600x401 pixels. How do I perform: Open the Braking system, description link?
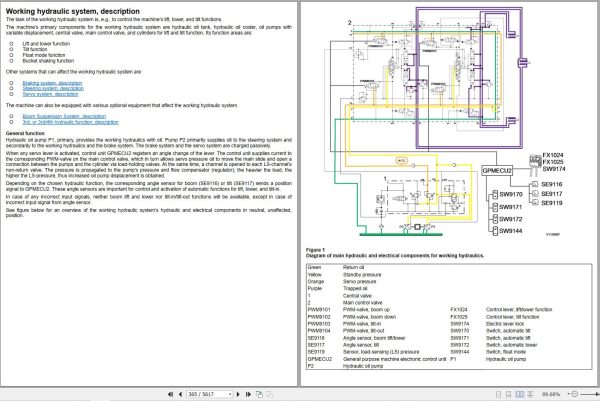pyautogui.click(x=52, y=83)
